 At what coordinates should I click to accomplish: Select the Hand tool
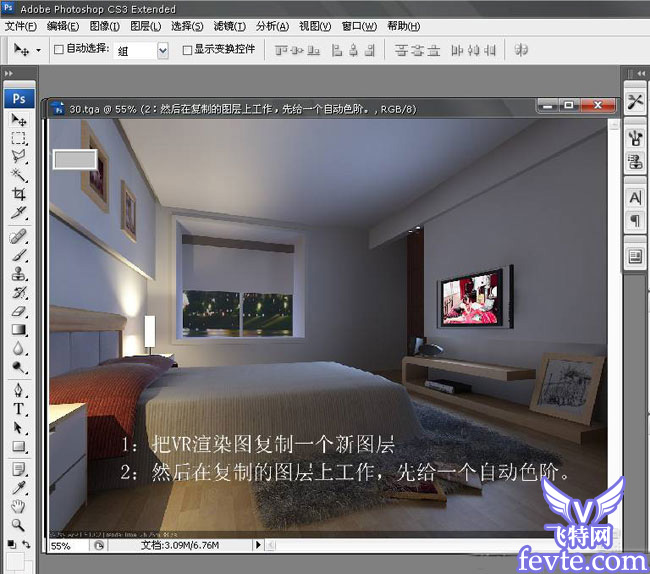point(18,506)
